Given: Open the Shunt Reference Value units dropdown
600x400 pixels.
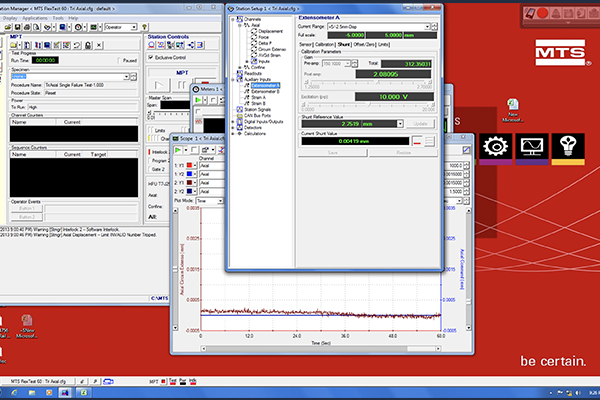Looking at the screenshot, I should [x=400, y=124].
